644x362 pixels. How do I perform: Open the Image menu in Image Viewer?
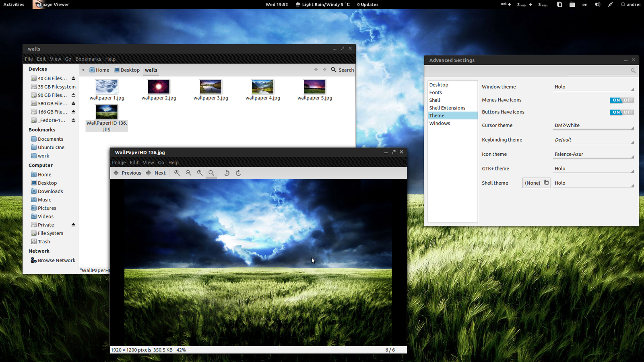point(119,162)
